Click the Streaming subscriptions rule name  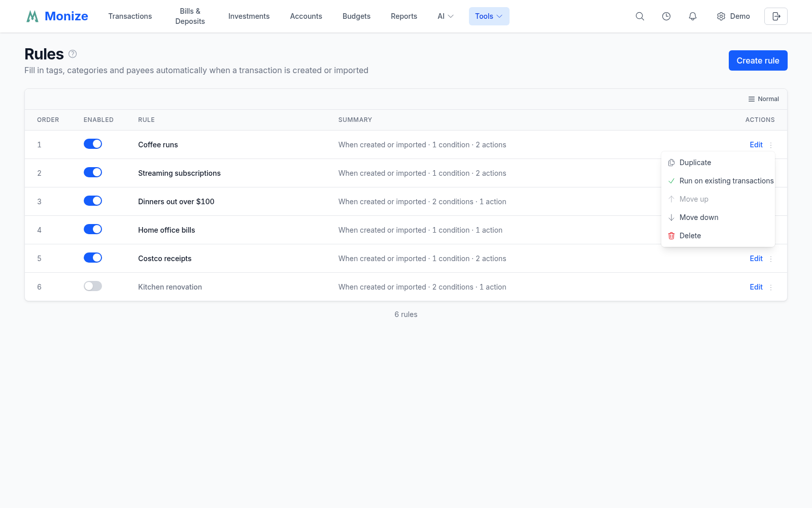(179, 173)
